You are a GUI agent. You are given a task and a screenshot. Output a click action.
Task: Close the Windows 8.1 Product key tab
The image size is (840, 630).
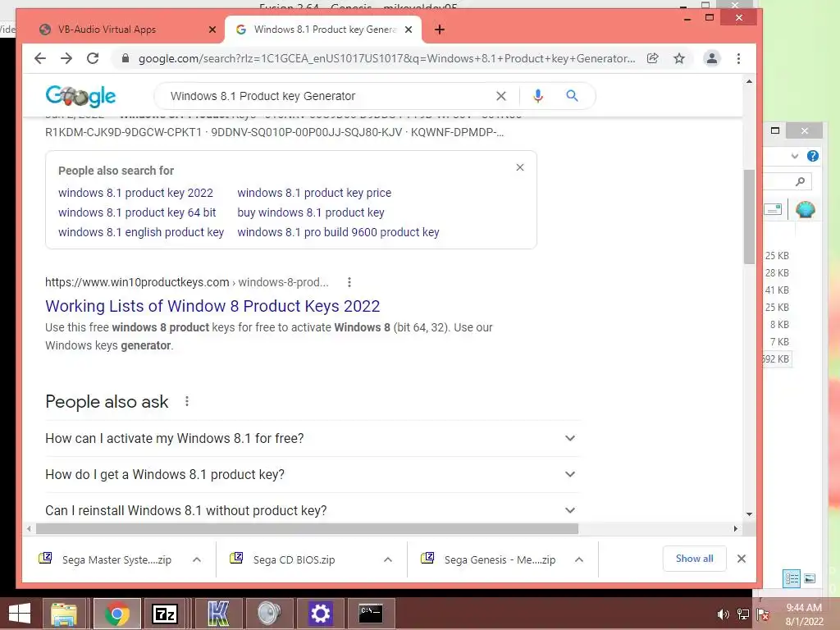pos(409,30)
